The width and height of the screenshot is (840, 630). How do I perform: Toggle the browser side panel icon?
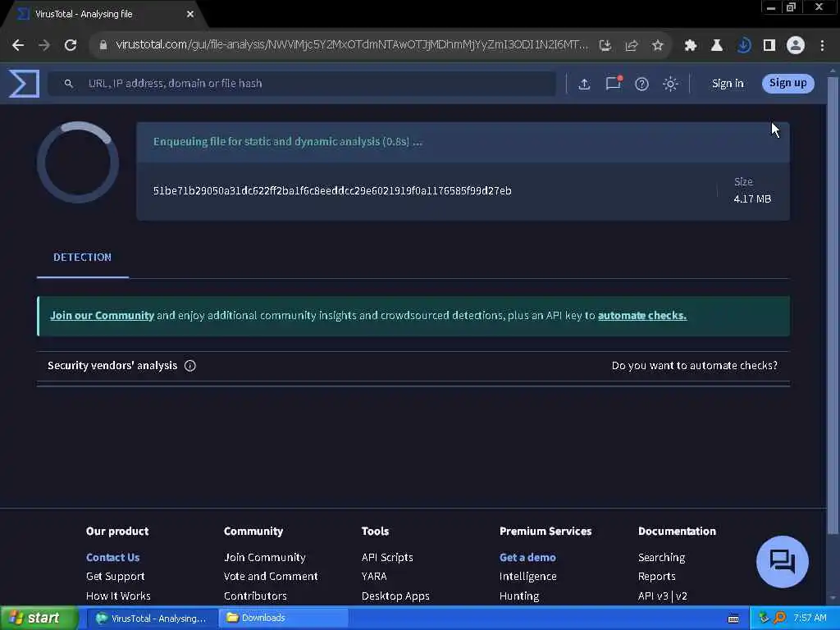pos(769,46)
